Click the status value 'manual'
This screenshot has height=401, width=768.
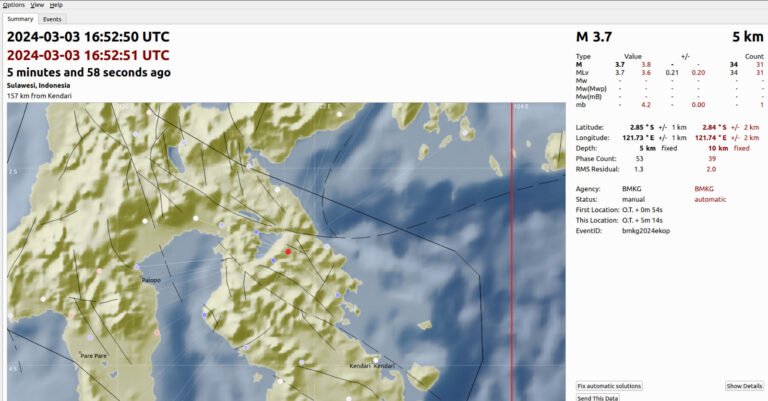pyautogui.click(x=633, y=200)
